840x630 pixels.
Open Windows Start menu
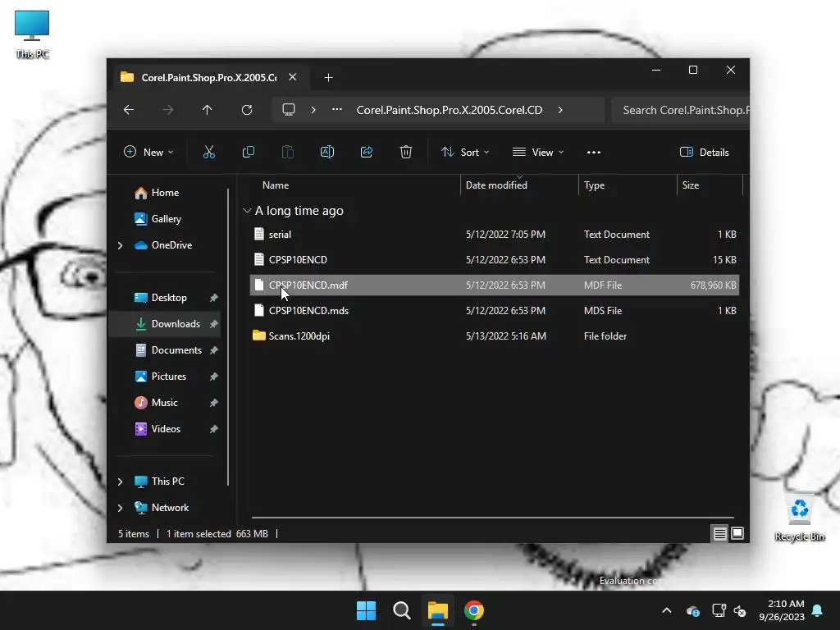[367, 610]
